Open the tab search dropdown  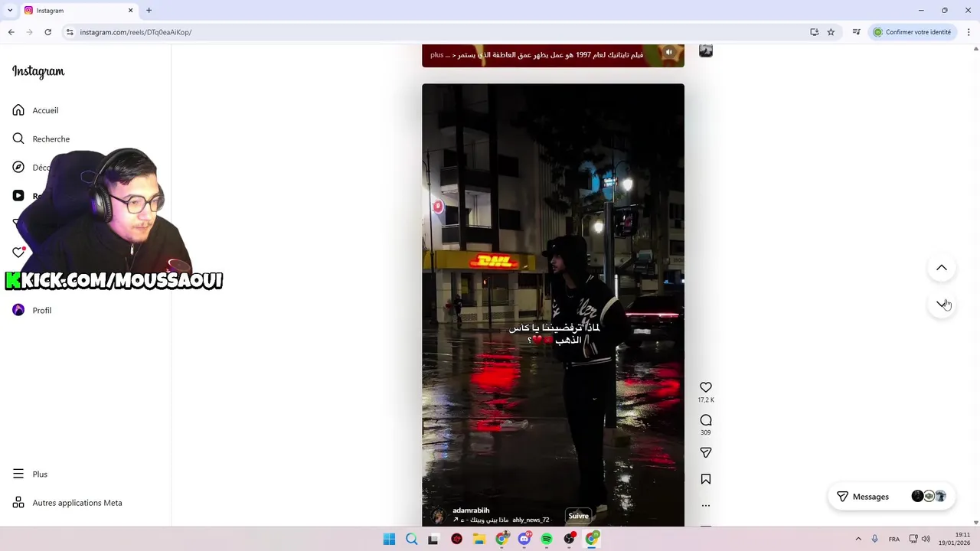pyautogui.click(x=10, y=10)
